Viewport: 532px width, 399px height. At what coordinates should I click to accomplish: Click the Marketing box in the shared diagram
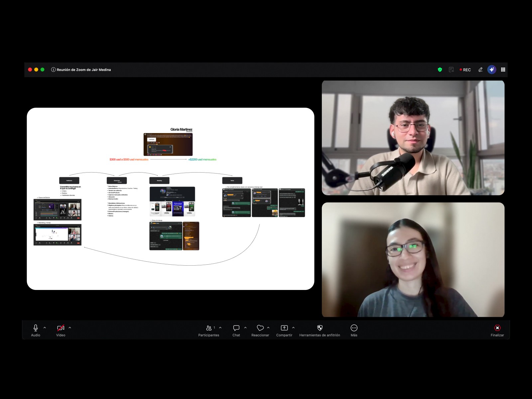(159, 181)
